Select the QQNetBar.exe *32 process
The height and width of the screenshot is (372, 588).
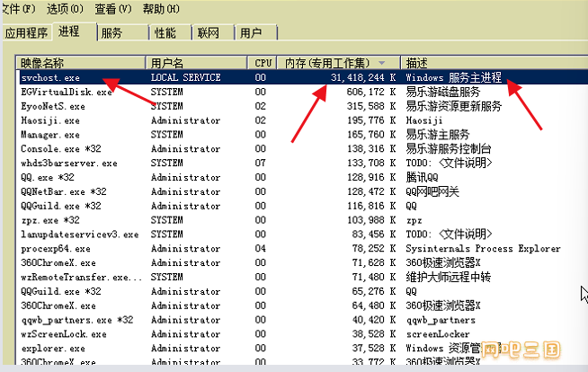click(64, 191)
